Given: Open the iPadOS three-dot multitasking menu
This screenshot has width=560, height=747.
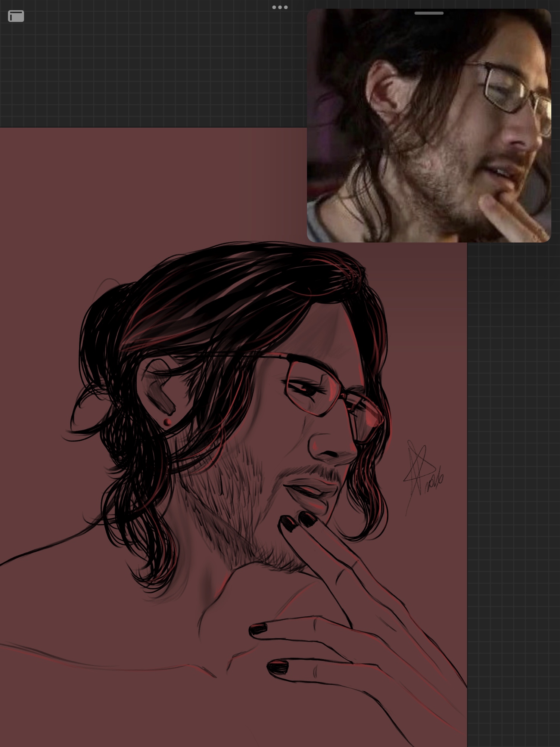Looking at the screenshot, I should [x=280, y=7].
